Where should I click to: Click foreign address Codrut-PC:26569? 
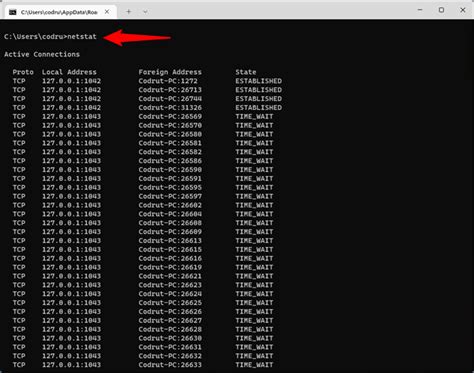(x=170, y=116)
